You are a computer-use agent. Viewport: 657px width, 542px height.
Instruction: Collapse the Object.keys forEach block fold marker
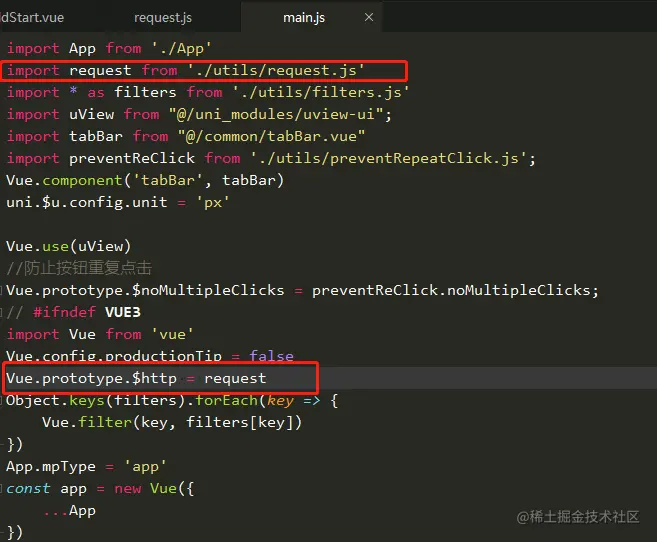[2, 400]
